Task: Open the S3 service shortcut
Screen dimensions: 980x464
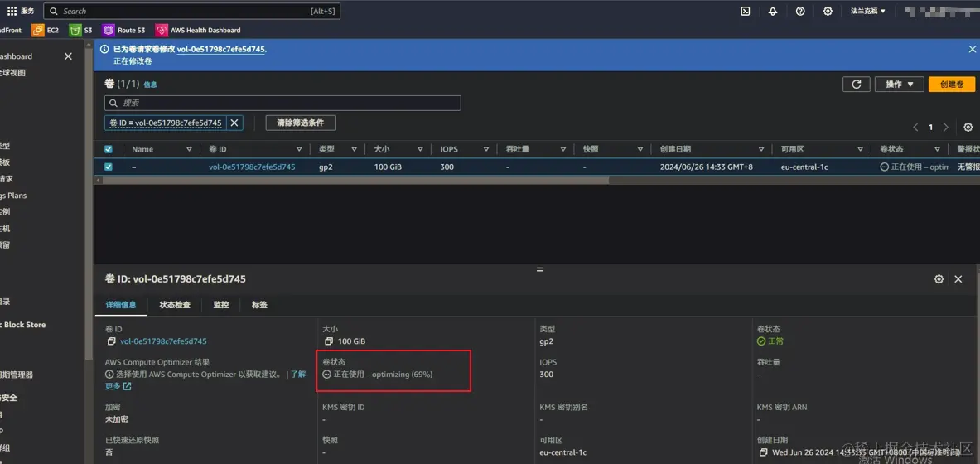Action: pos(81,30)
